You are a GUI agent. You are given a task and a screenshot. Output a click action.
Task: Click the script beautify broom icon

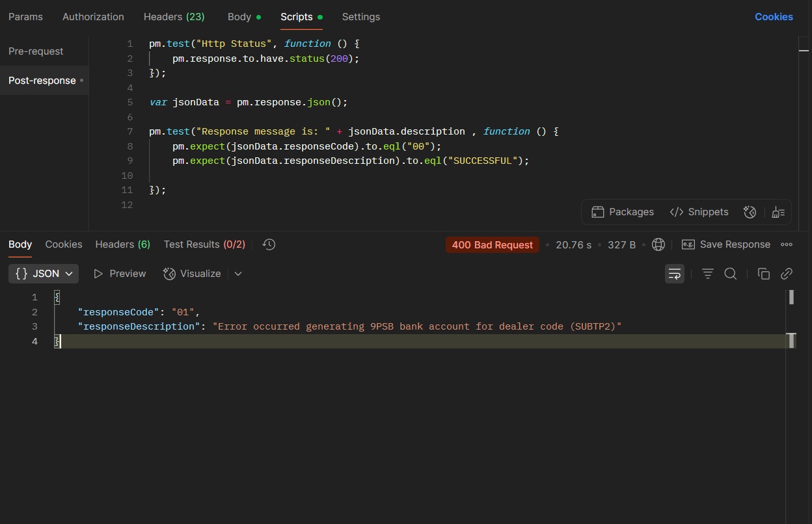[778, 212]
